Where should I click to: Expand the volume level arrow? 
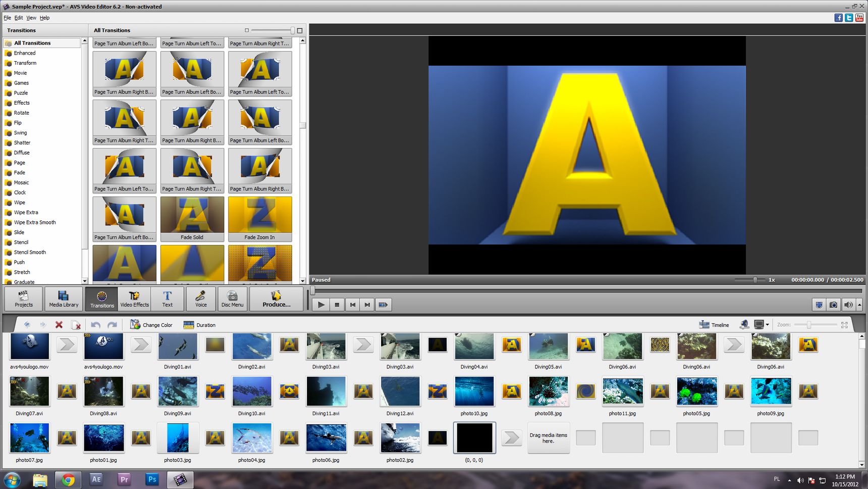coord(859,305)
